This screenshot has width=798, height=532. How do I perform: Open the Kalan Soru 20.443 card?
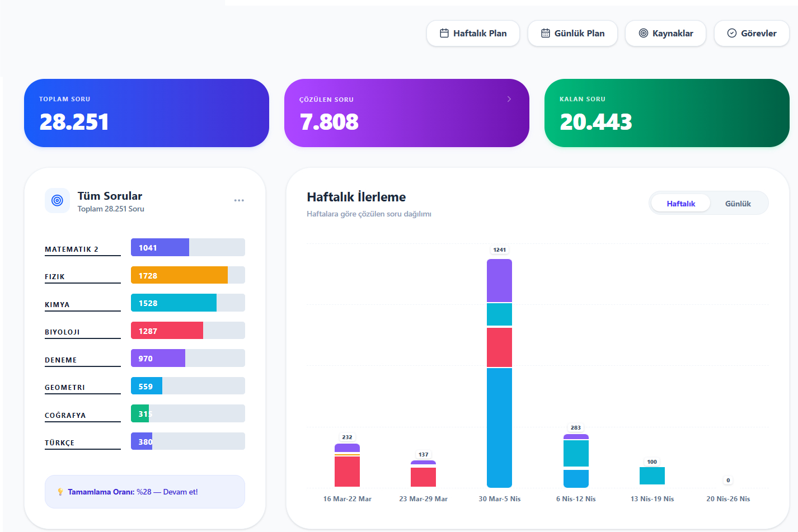[666, 113]
